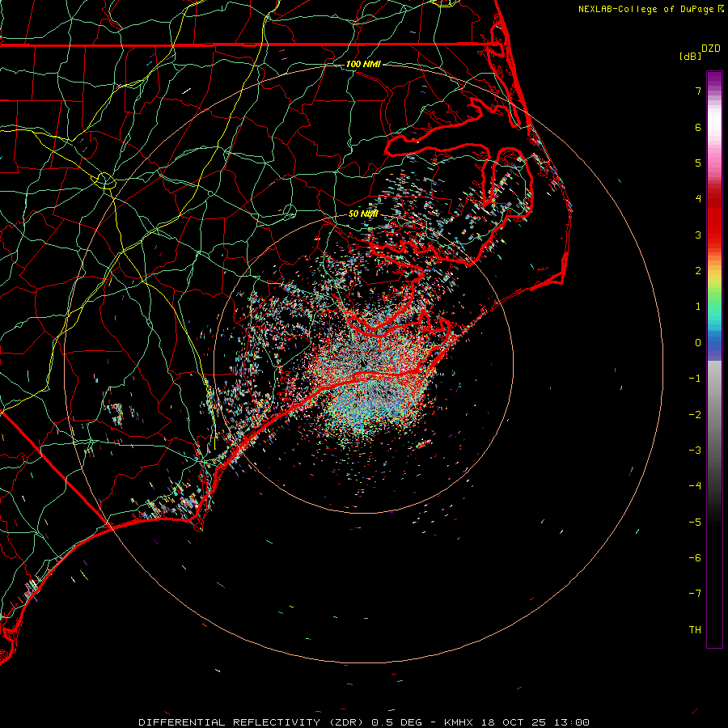Click the -5 value on the color scale

coord(695,523)
